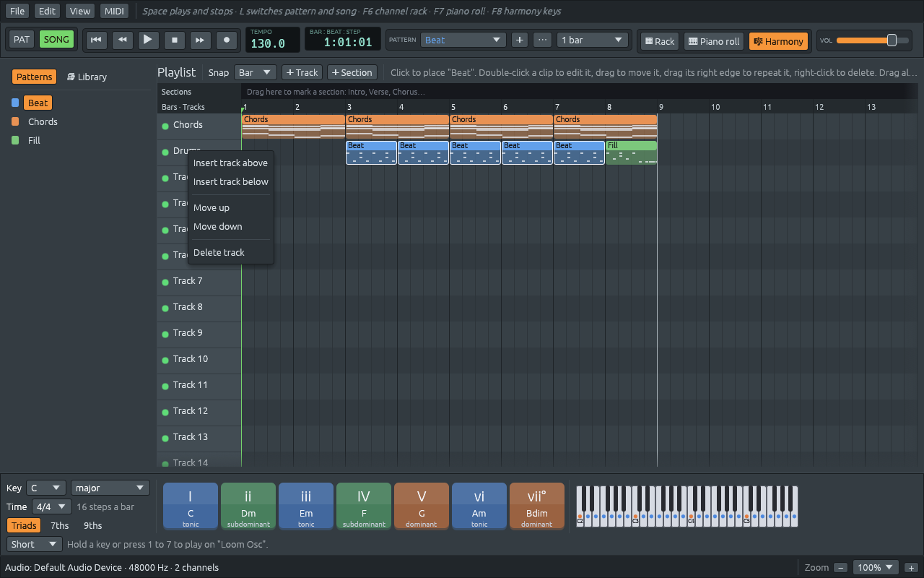924x578 pixels.
Task: Click the fast-forward transport icon
Action: [201, 40]
